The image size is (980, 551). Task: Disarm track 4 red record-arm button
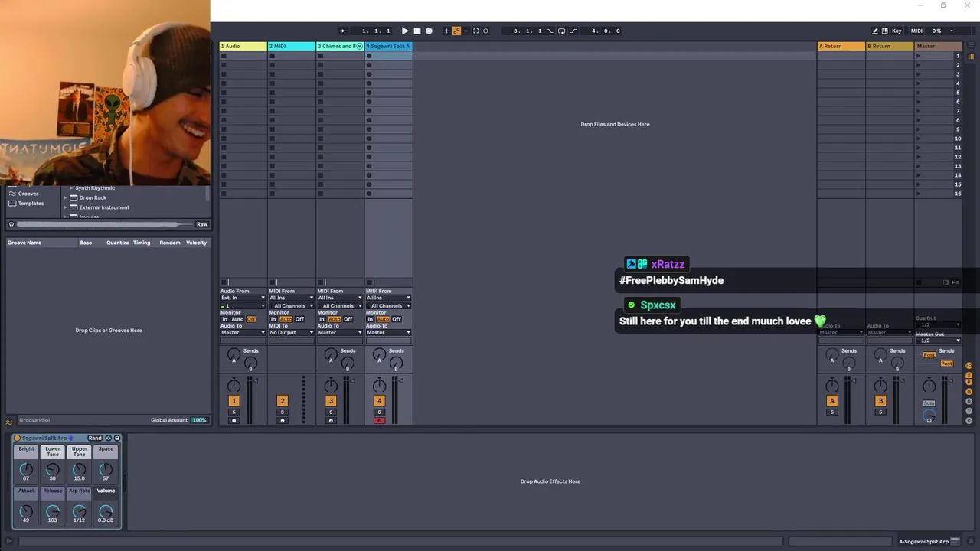point(379,421)
